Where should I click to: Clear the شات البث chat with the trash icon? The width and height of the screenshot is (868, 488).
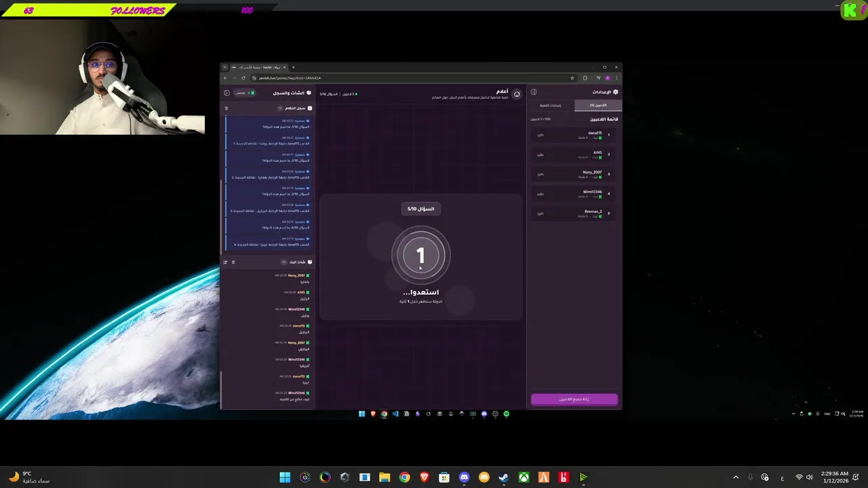[x=233, y=262]
